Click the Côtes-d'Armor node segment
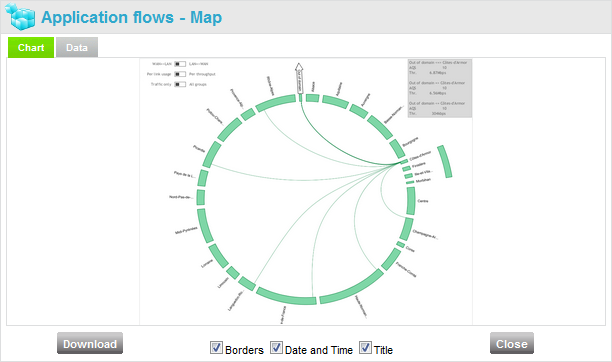The height and width of the screenshot is (362, 612). 404,161
